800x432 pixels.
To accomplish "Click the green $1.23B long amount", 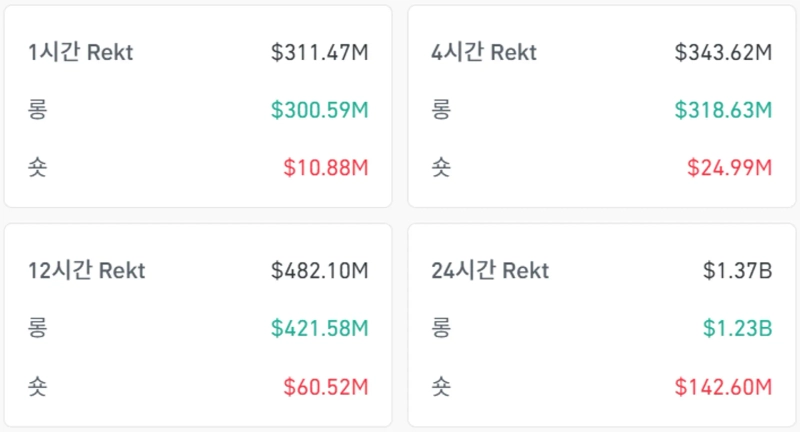I will click(x=738, y=328).
